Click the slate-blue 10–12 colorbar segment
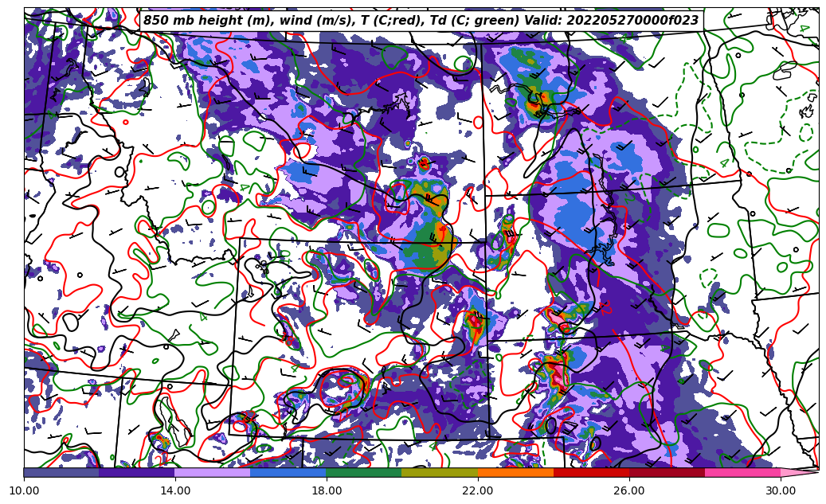826x504 pixels. tap(61, 472)
